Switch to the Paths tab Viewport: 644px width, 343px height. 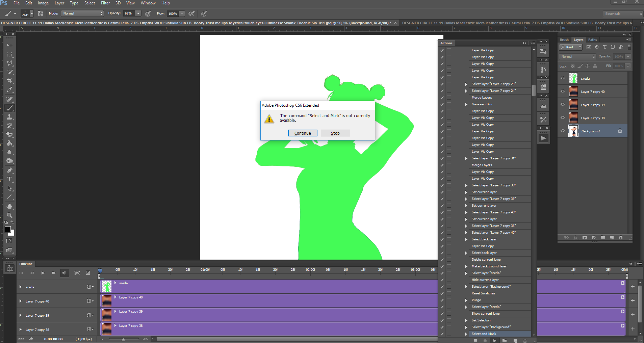592,40
